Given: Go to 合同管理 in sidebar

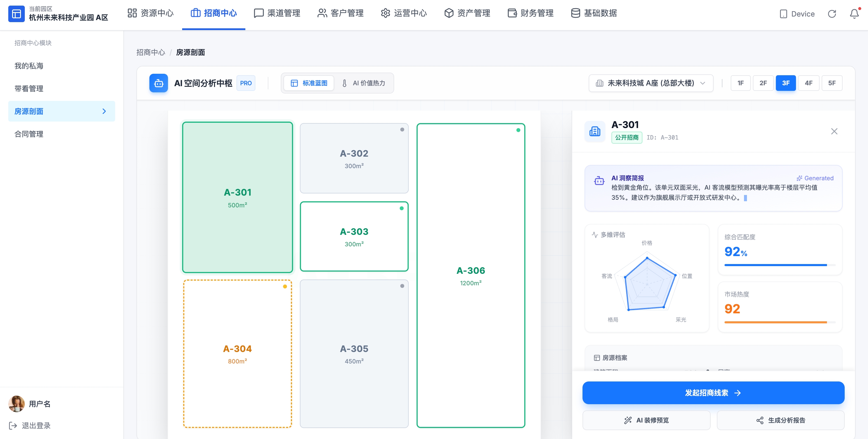Looking at the screenshot, I should pos(29,134).
